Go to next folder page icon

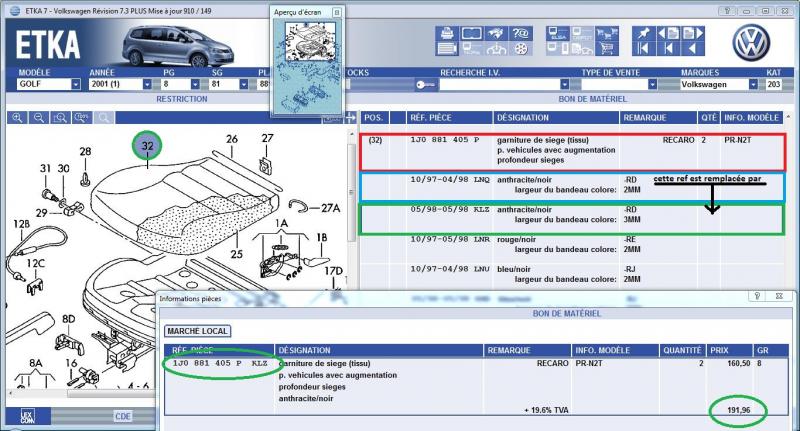click(693, 34)
